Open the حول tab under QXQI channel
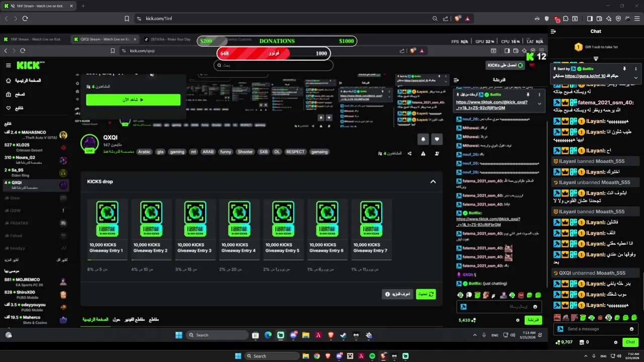 coord(116,319)
